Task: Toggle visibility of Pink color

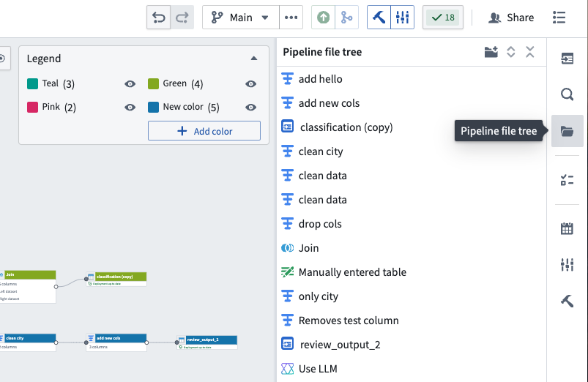Action: tap(130, 108)
